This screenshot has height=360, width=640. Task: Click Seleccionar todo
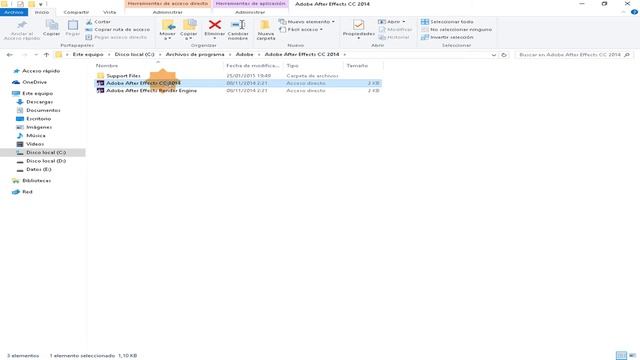tap(447, 22)
